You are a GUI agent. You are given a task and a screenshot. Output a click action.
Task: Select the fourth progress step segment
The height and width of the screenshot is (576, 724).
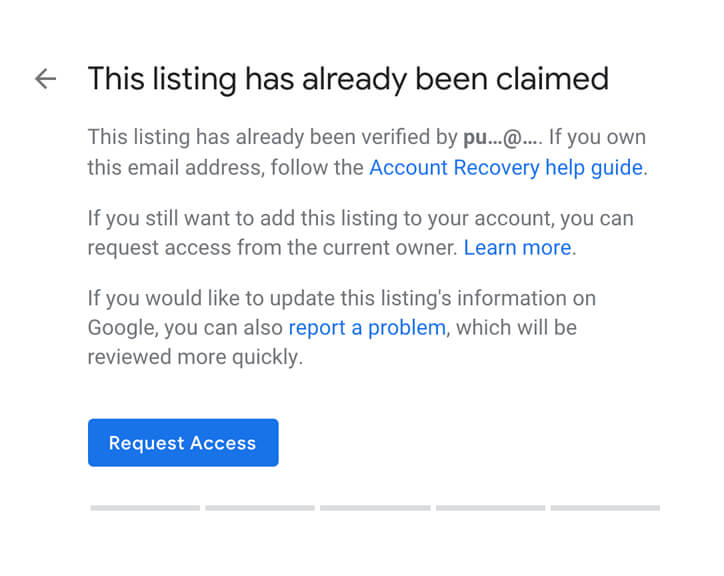(490, 508)
